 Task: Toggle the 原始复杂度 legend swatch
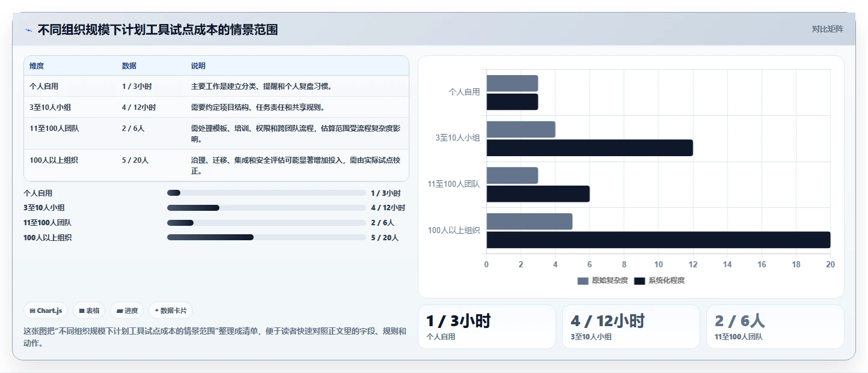[x=582, y=281]
